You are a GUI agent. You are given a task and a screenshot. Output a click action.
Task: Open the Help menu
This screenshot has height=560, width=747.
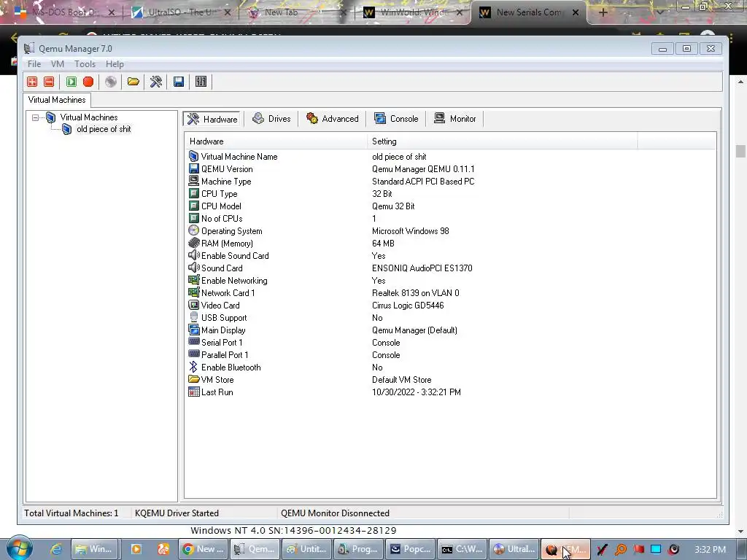point(115,64)
